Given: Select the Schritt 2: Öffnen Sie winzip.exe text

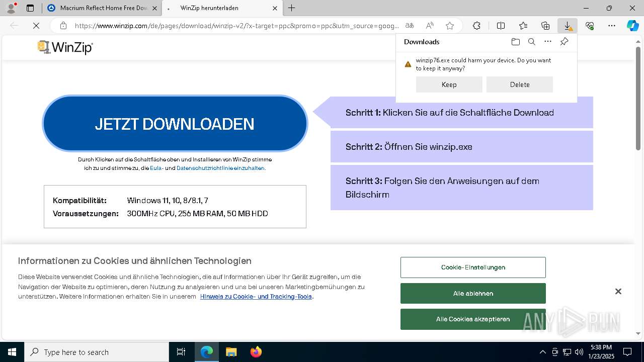Looking at the screenshot, I should (409, 147).
